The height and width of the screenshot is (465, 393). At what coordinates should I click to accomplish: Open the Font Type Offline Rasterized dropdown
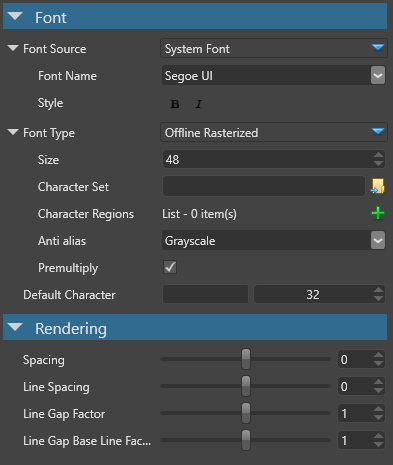point(274,133)
